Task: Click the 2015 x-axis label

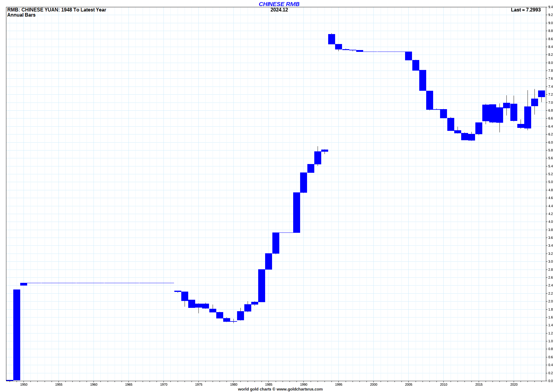Action: (x=479, y=384)
